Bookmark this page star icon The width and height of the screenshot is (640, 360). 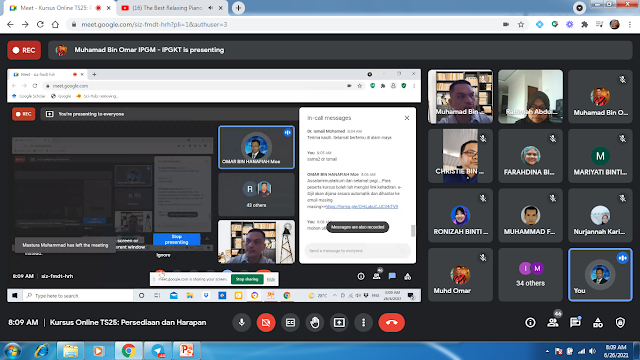point(521,24)
